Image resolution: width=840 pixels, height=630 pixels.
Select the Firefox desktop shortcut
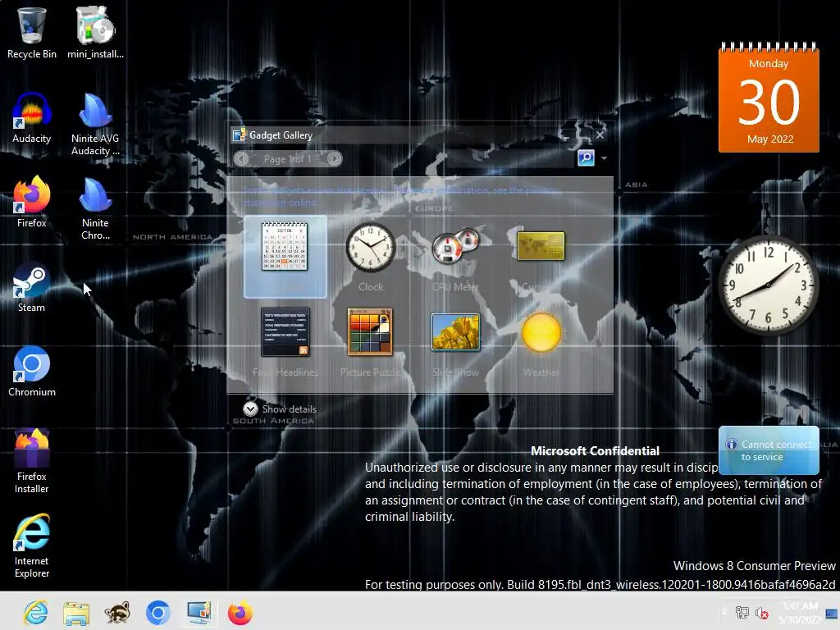pyautogui.click(x=32, y=202)
